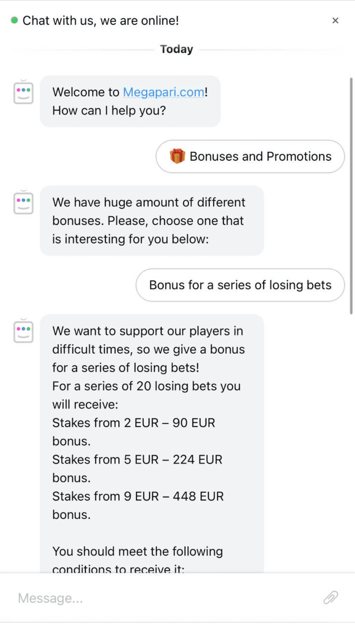The image size is (355, 644).
Task: Click the gift box icon
Action: click(177, 156)
